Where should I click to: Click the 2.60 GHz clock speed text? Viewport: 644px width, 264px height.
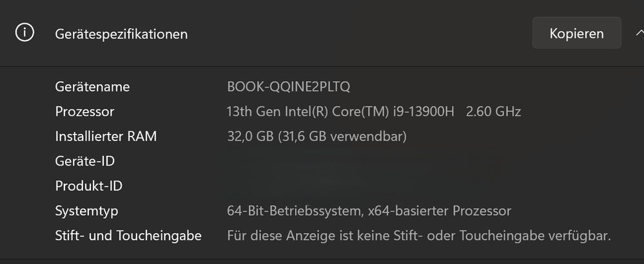[x=493, y=111]
